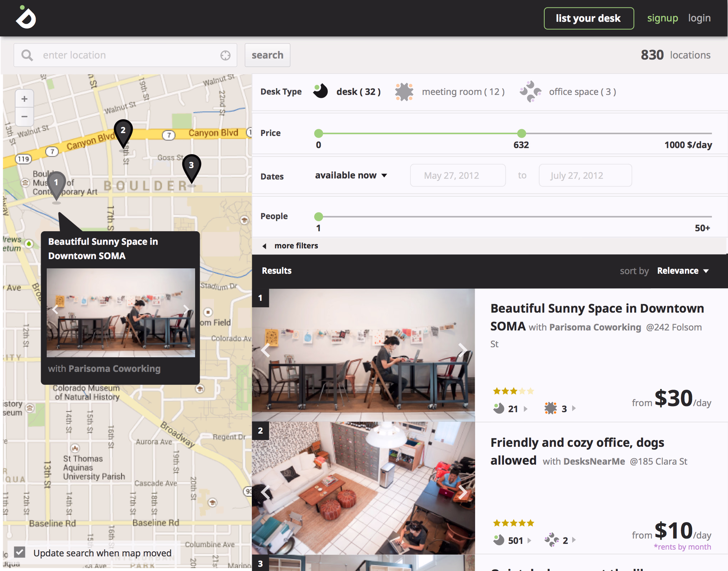Viewport: 728px width, 571px height.
Task: Open sort by Relevance dropdown
Action: pos(683,271)
